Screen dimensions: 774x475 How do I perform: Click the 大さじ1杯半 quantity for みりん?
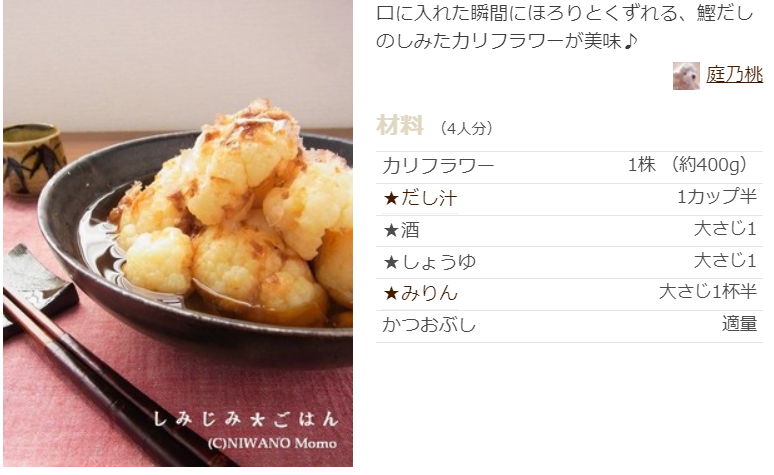coord(708,292)
